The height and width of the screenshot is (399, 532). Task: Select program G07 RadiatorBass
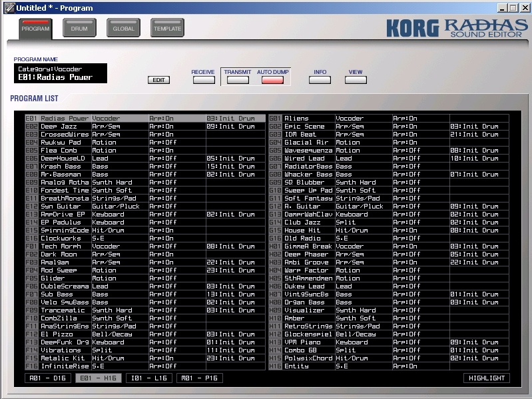389,167
